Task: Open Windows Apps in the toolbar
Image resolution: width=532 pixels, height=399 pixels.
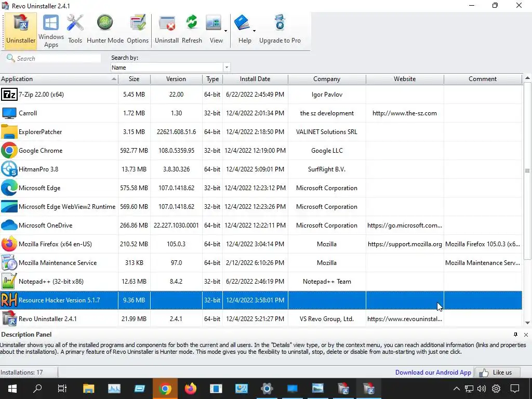Action: point(51,31)
